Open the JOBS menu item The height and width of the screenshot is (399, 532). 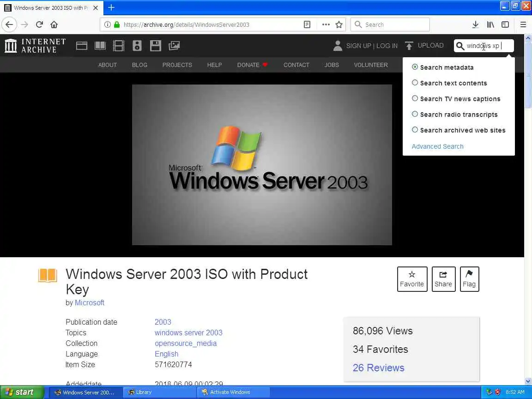[332, 65]
